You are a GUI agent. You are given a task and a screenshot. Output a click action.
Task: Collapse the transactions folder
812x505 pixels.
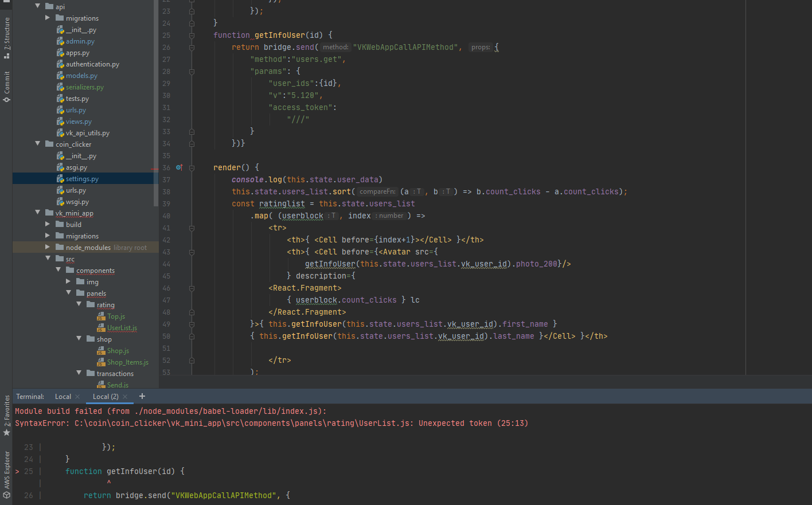coord(79,373)
